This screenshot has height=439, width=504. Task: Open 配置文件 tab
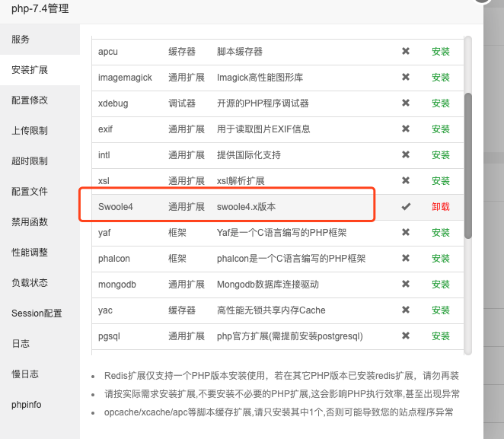40,192
